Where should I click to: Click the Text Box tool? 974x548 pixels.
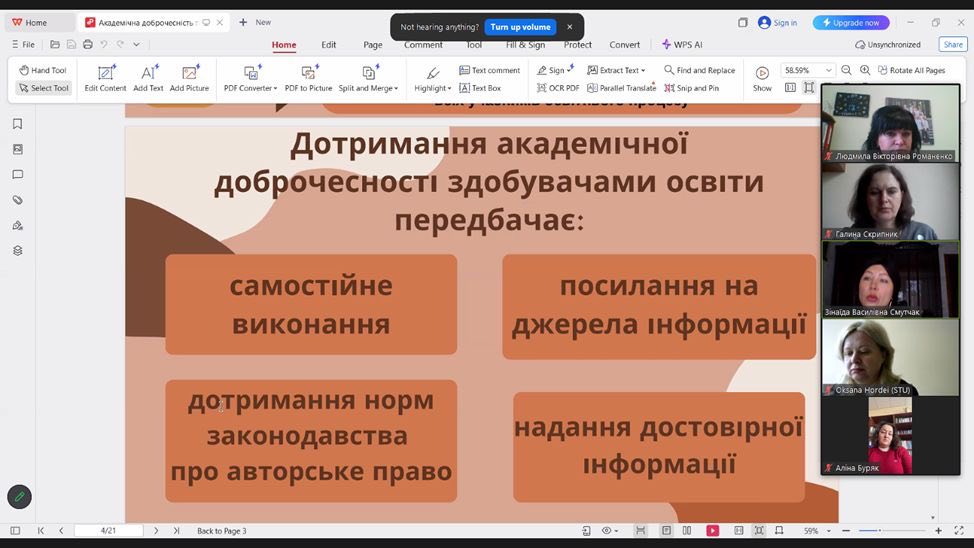click(480, 88)
